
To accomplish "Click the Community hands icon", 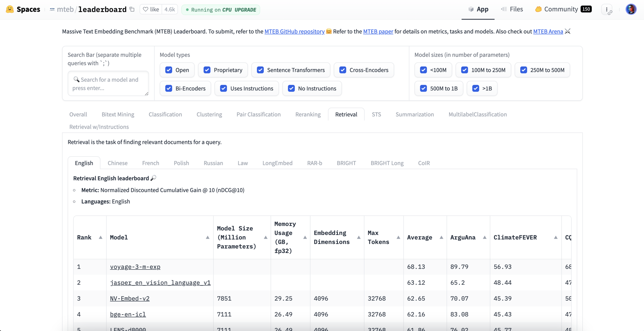I will 538,9.
